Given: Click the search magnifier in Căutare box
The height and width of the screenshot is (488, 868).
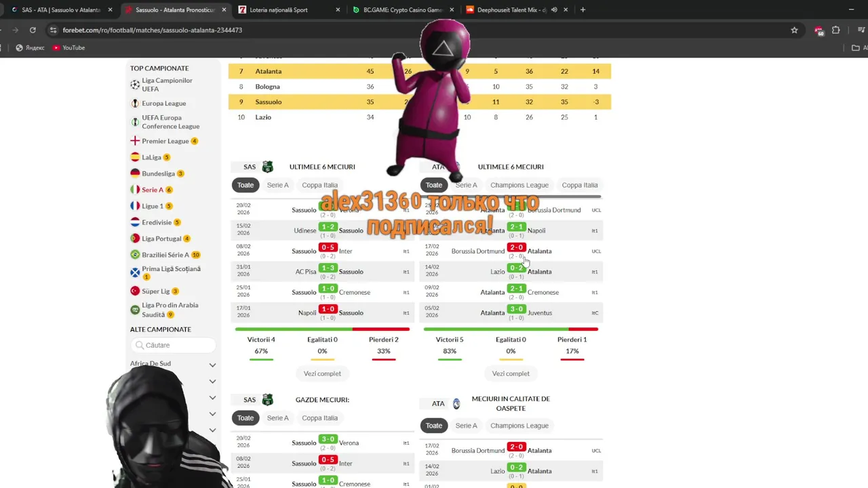Looking at the screenshot, I should click(x=140, y=345).
